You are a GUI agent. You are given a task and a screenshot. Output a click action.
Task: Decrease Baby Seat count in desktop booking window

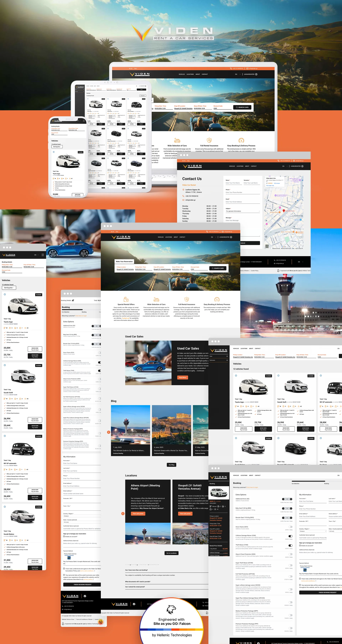point(283,509)
